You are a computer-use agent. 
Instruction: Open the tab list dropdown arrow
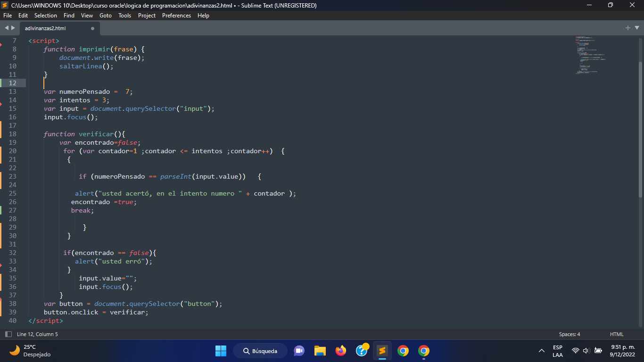[636, 28]
